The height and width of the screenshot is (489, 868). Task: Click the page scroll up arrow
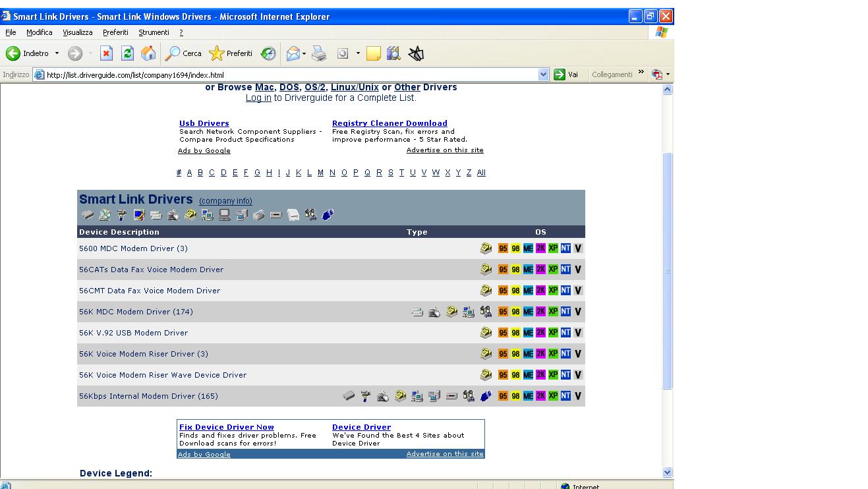pyautogui.click(x=667, y=89)
